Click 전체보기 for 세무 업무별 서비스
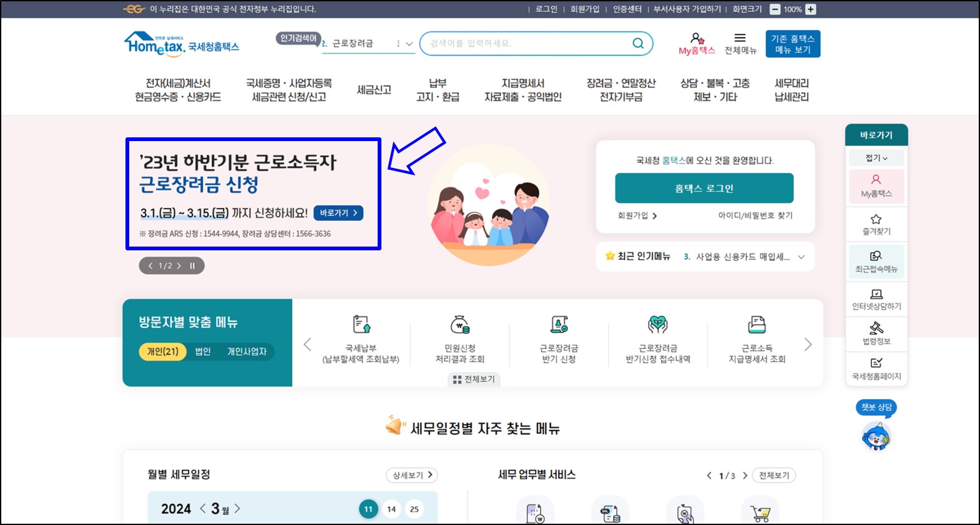The height and width of the screenshot is (525, 980). pyautogui.click(x=774, y=475)
